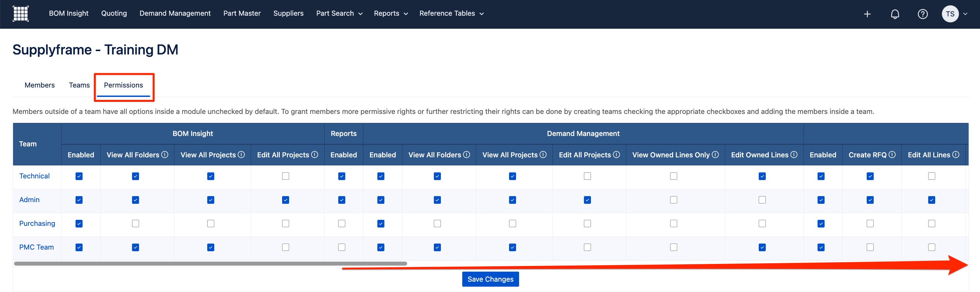Click info icon beside Demand Management View All Folders

(x=466, y=155)
